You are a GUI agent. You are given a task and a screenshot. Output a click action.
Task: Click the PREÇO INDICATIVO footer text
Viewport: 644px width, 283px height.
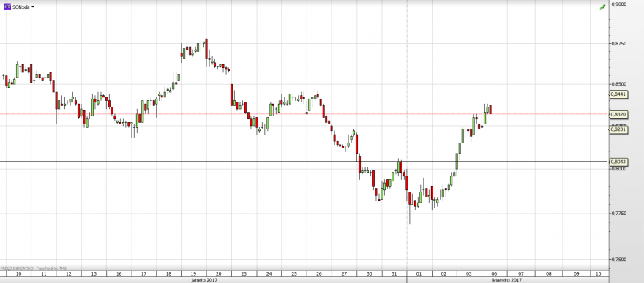[17, 268]
